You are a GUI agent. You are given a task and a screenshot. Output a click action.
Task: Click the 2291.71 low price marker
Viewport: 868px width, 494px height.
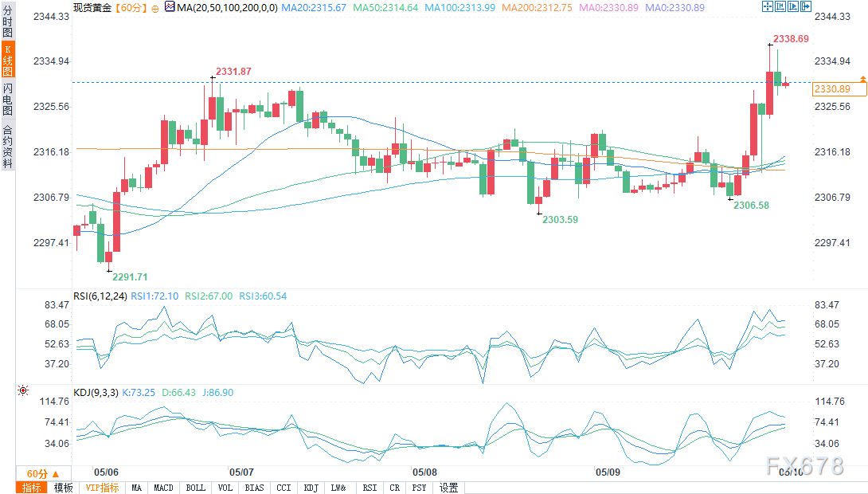tap(130, 277)
